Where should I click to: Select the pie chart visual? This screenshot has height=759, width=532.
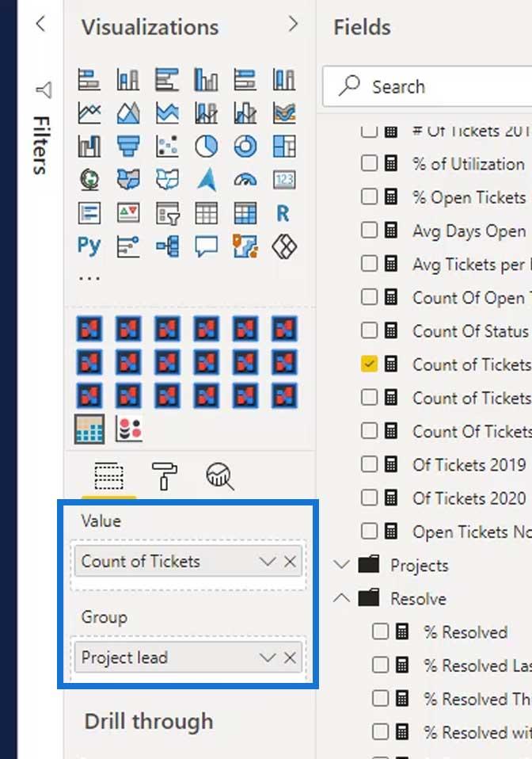[207, 147]
